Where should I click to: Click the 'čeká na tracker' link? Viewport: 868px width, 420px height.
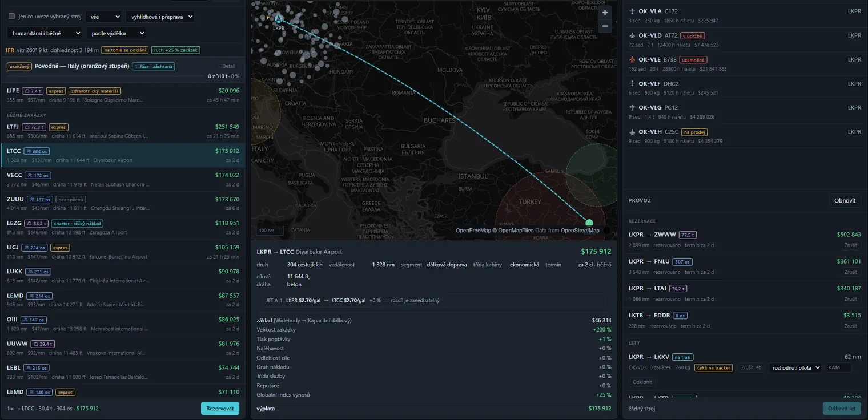[713, 368]
